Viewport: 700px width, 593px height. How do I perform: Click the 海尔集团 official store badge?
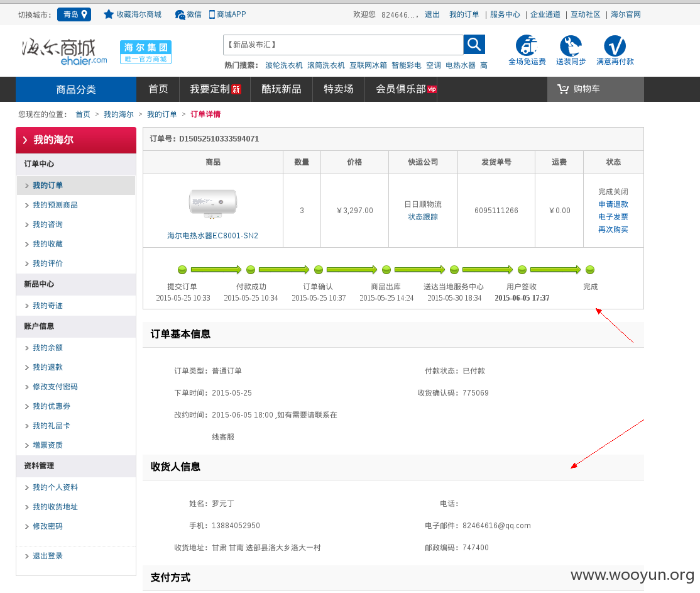click(146, 52)
